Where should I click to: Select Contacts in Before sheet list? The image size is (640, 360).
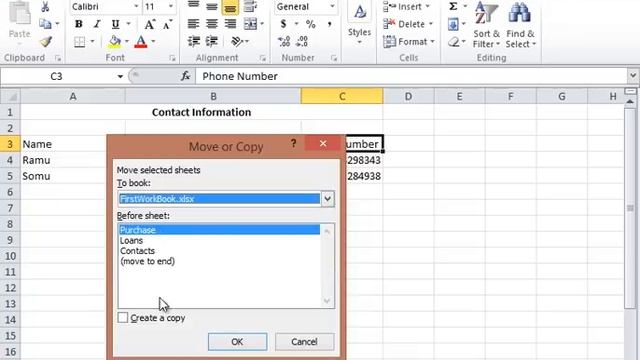[x=220, y=251]
